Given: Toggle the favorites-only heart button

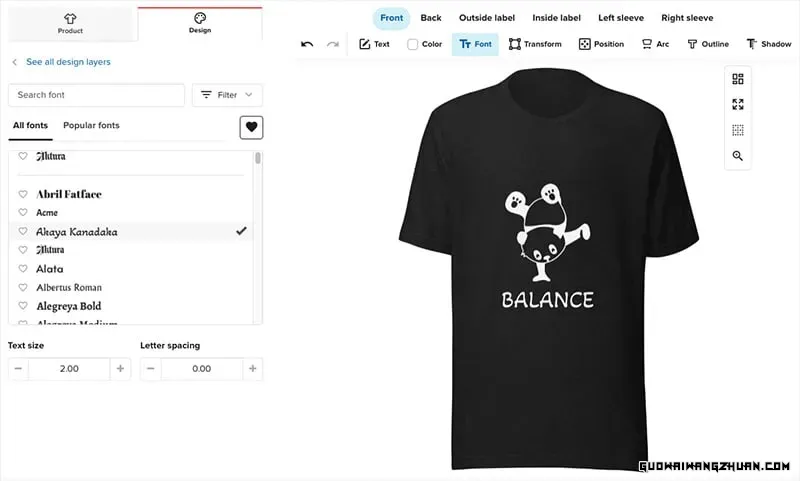Looking at the screenshot, I should pos(252,128).
